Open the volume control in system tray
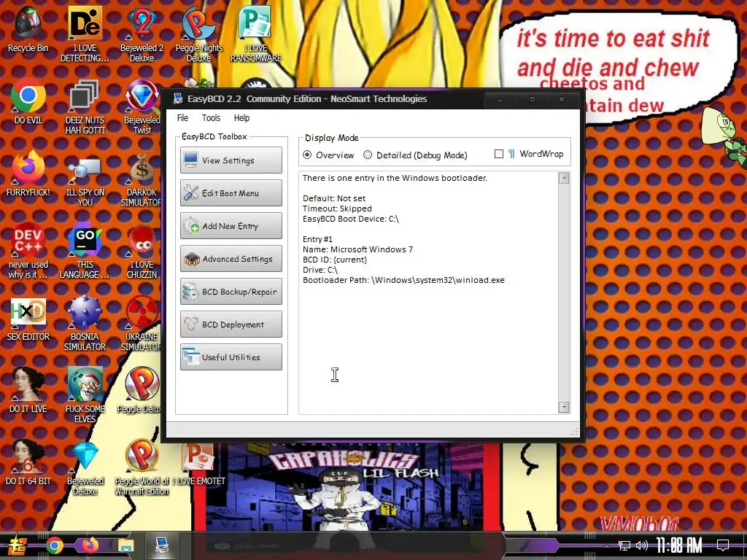The height and width of the screenshot is (560, 747). [642, 545]
